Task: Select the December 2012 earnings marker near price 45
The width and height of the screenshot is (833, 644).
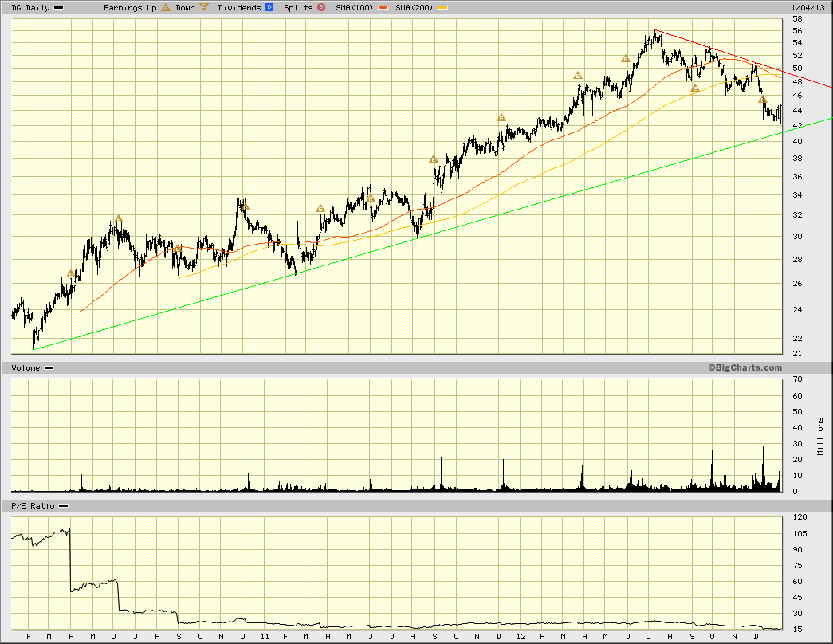Action: coord(762,100)
